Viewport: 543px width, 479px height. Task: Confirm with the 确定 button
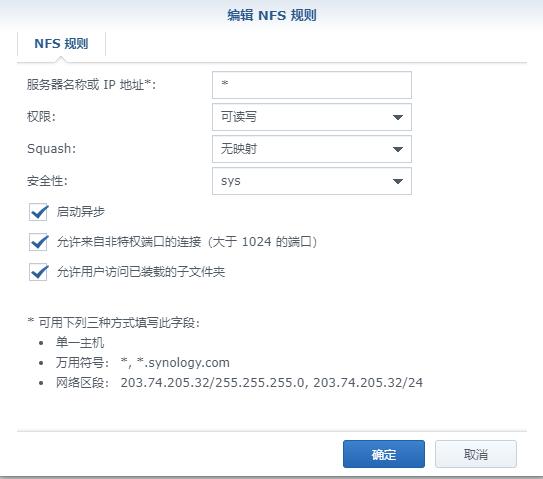tap(384, 454)
